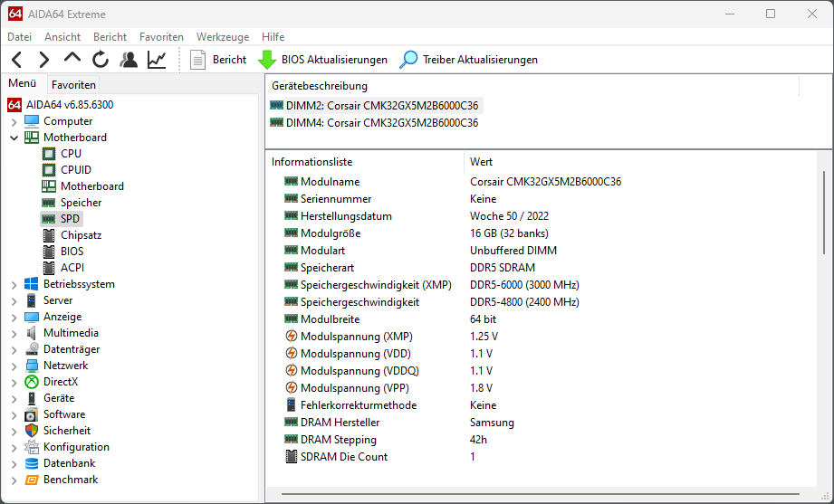Open the Datei menu
This screenshot has width=834, height=504.
20,37
